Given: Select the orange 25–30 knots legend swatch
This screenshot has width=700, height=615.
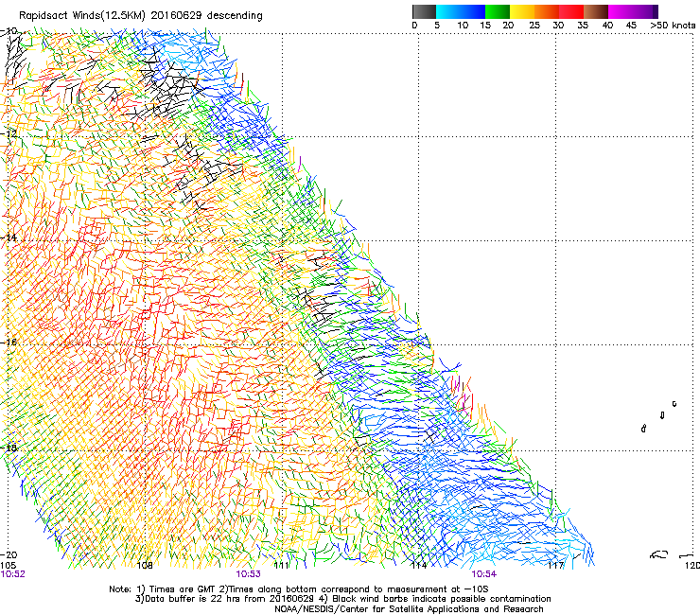Looking at the screenshot, I should pos(547,11).
